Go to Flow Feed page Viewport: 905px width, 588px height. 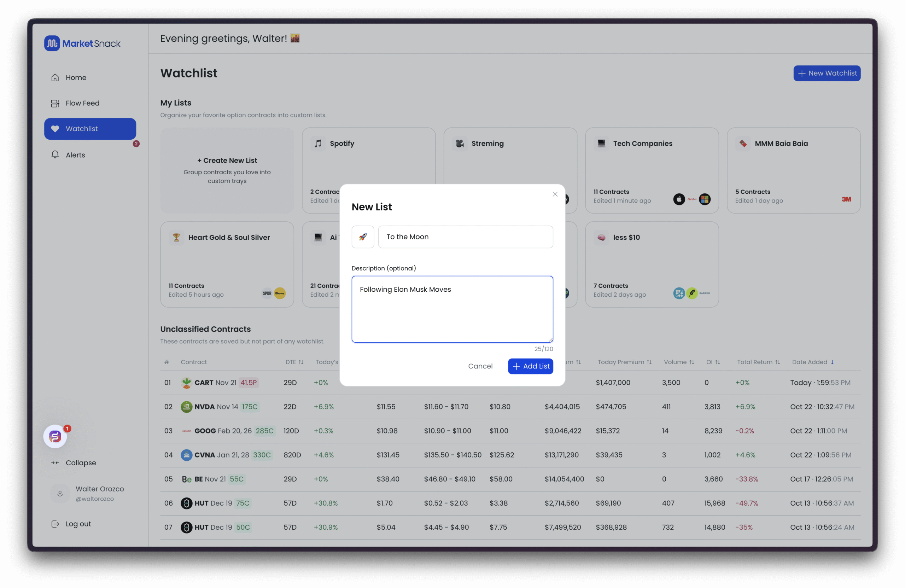[82, 103]
